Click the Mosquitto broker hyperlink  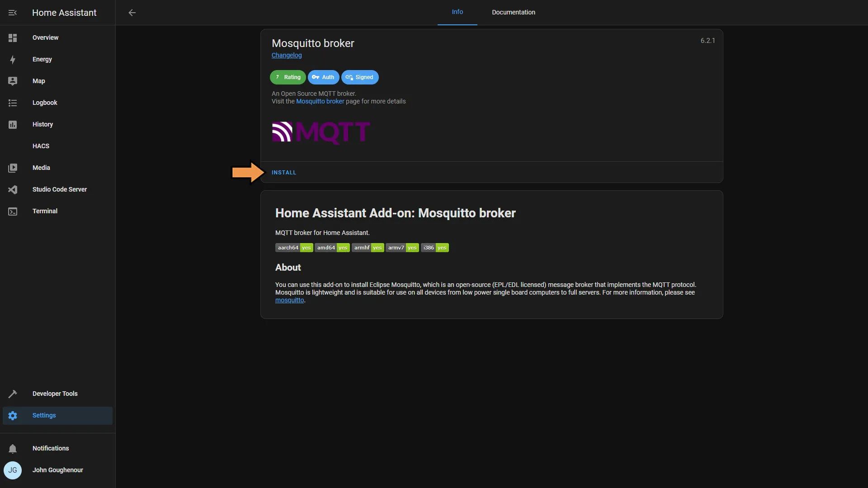(320, 101)
